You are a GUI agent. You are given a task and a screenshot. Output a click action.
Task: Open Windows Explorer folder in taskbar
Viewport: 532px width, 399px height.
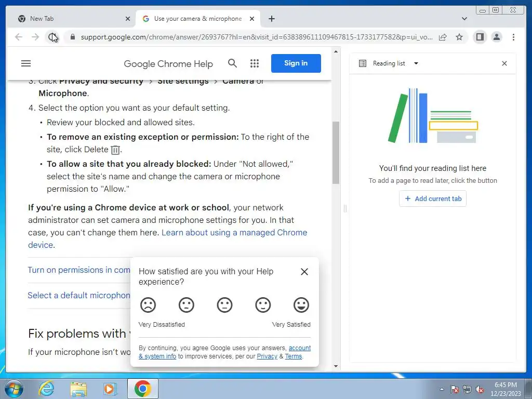[78, 389]
